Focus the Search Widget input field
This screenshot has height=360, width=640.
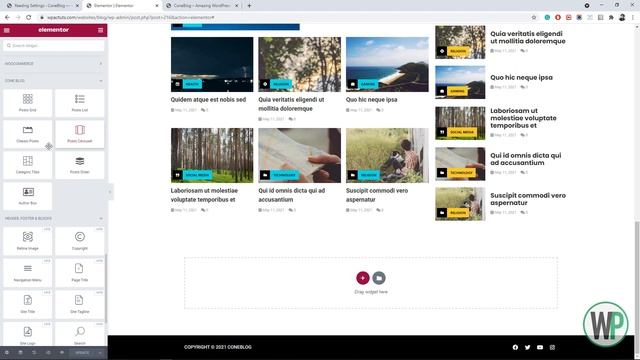(x=53, y=46)
